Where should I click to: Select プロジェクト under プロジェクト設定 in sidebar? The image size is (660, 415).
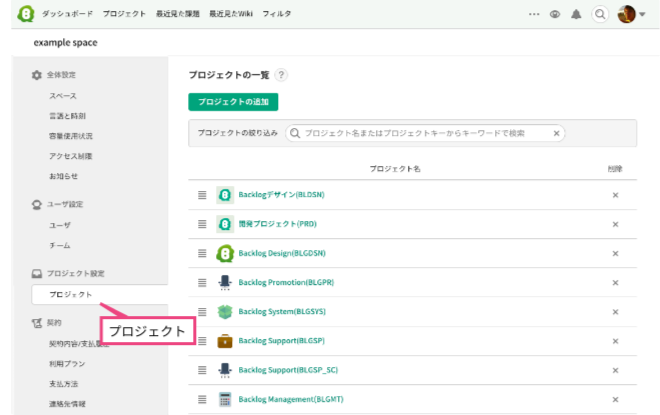tap(100, 294)
